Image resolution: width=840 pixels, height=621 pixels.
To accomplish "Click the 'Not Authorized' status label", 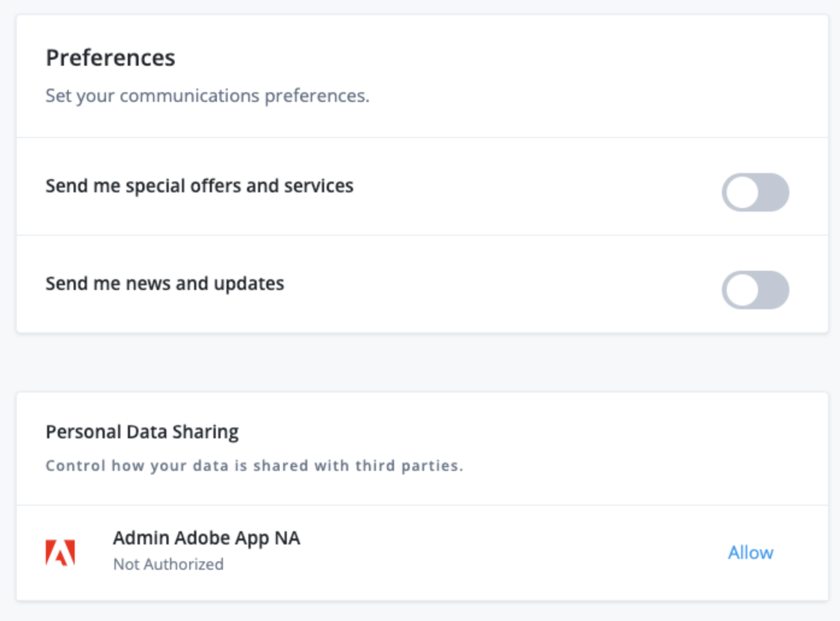I will 168,564.
